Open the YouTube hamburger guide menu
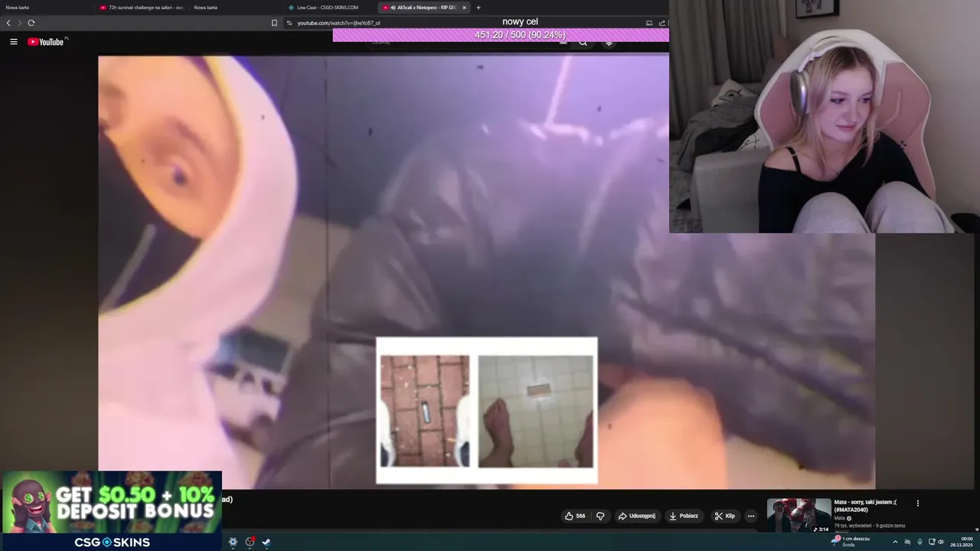The width and height of the screenshot is (980, 551). pyautogui.click(x=13, y=42)
